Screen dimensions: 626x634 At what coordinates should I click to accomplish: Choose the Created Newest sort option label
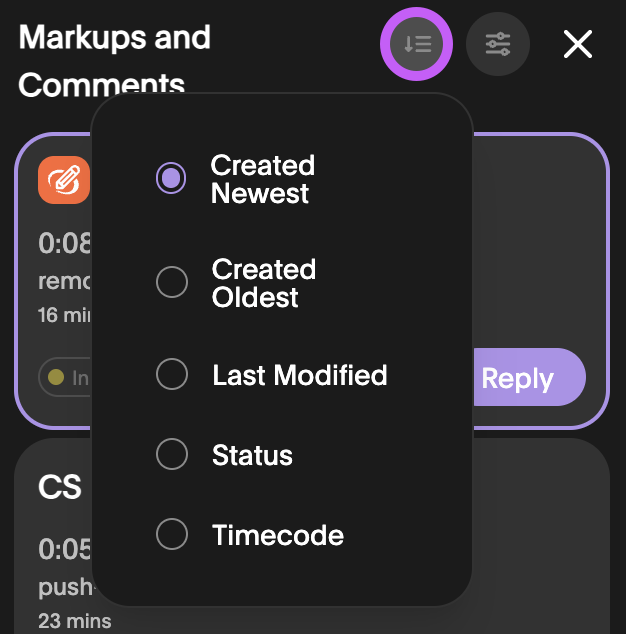[x=263, y=179]
